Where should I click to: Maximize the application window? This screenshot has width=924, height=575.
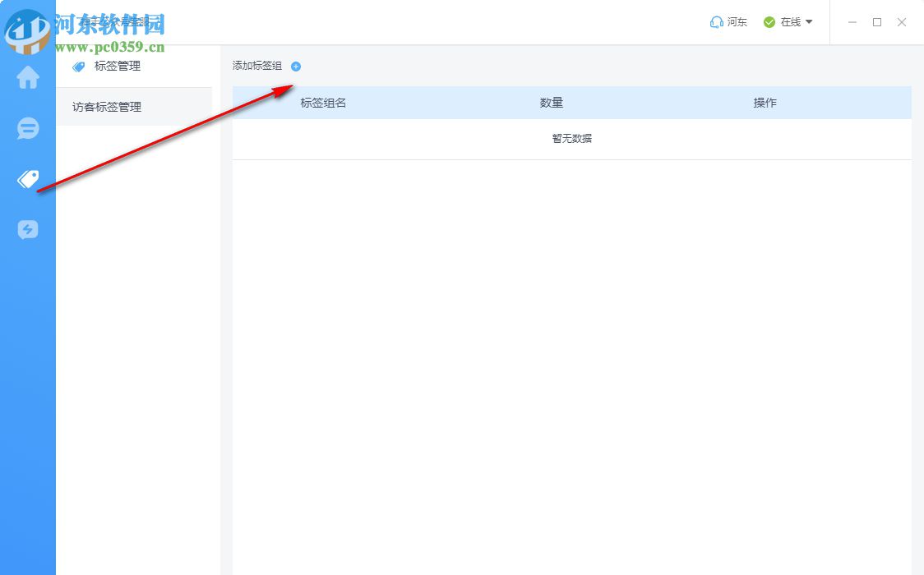[877, 22]
